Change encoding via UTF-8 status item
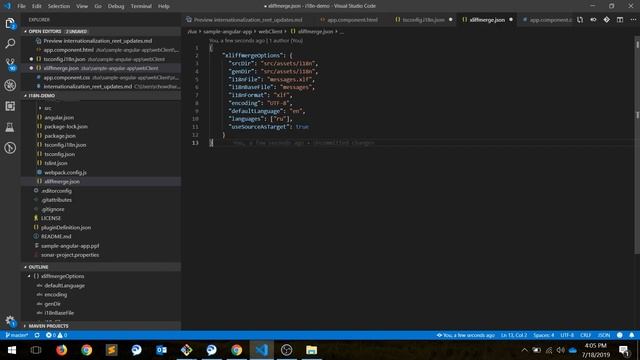The height and width of the screenshot is (360, 640). (567, 335)
